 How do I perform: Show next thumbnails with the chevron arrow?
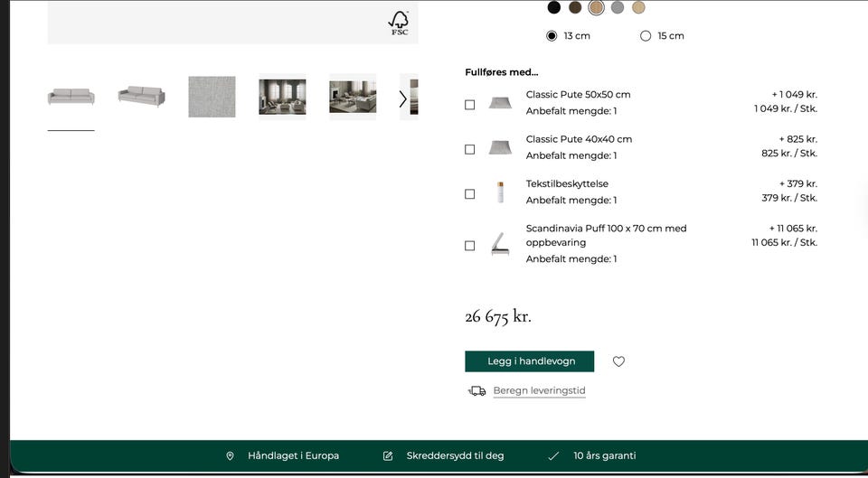(402, 99)
